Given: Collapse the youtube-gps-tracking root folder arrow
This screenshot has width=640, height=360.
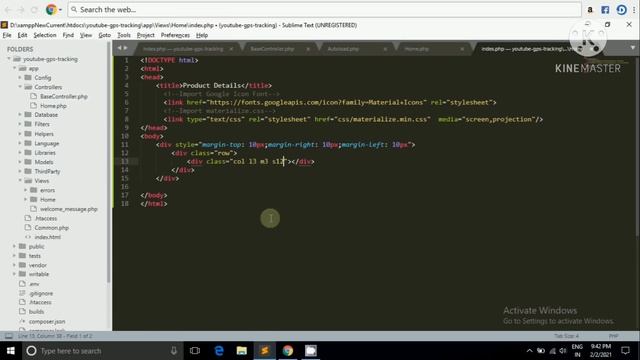Looking at the screenshot, I should click(x=9, y=59).
